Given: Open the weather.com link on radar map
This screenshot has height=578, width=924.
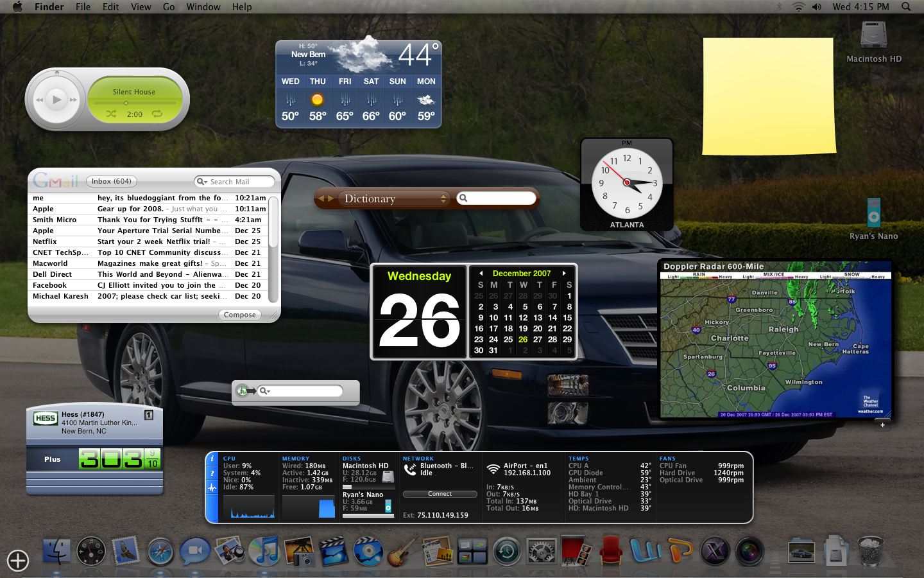Looking at the screenshot, I should click(x=870, y=411).
